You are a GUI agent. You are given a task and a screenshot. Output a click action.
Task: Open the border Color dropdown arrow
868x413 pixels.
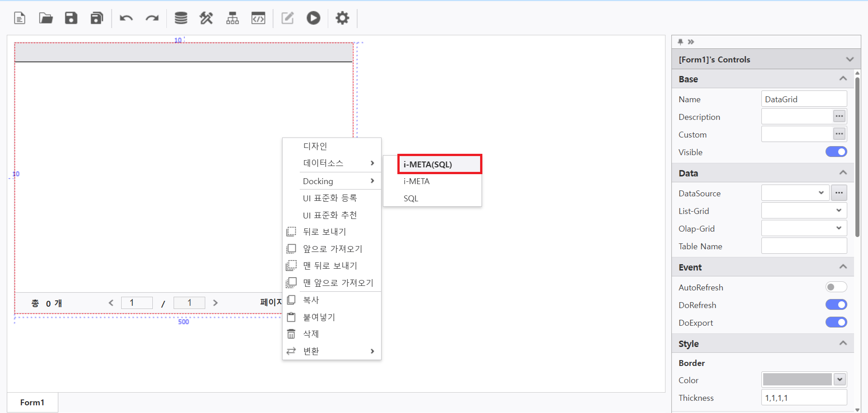tap(840, 380)
